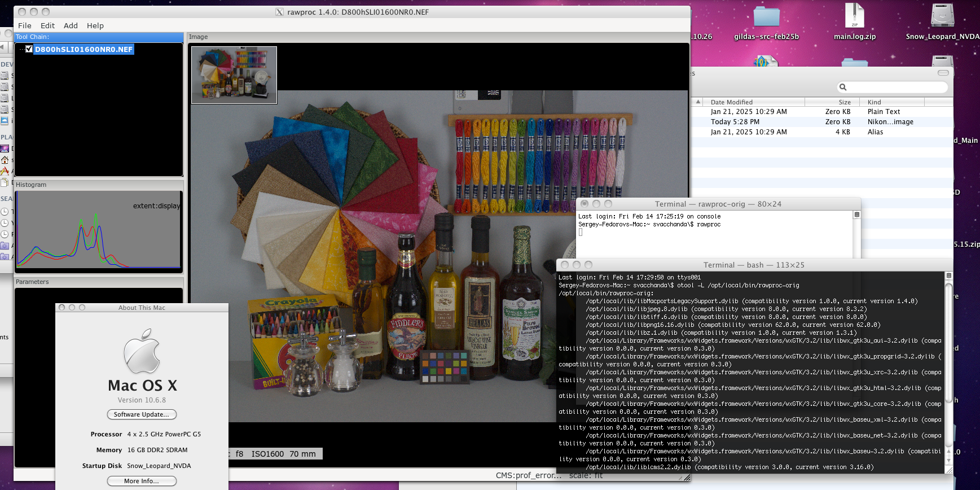Toggle the Finder toolbar with the pill button
Image resolution: width=980 pixels, height=490 pixels.
(943, 73)
